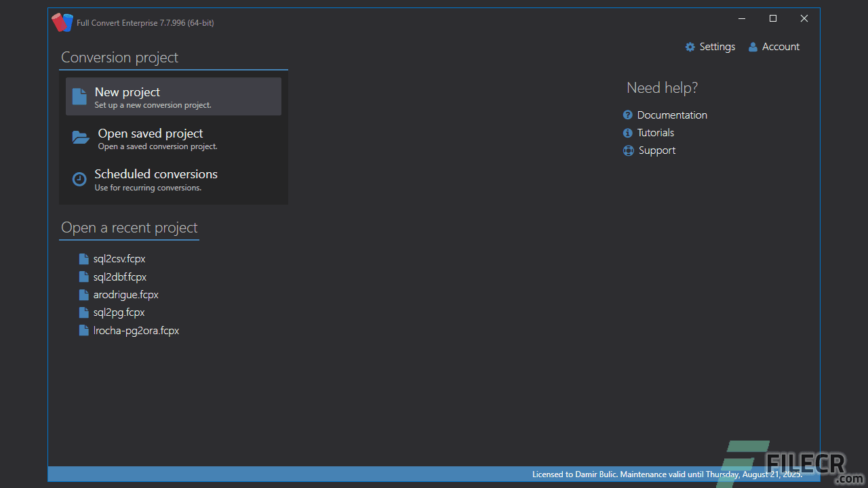Click the Support link

click(656, 150)
